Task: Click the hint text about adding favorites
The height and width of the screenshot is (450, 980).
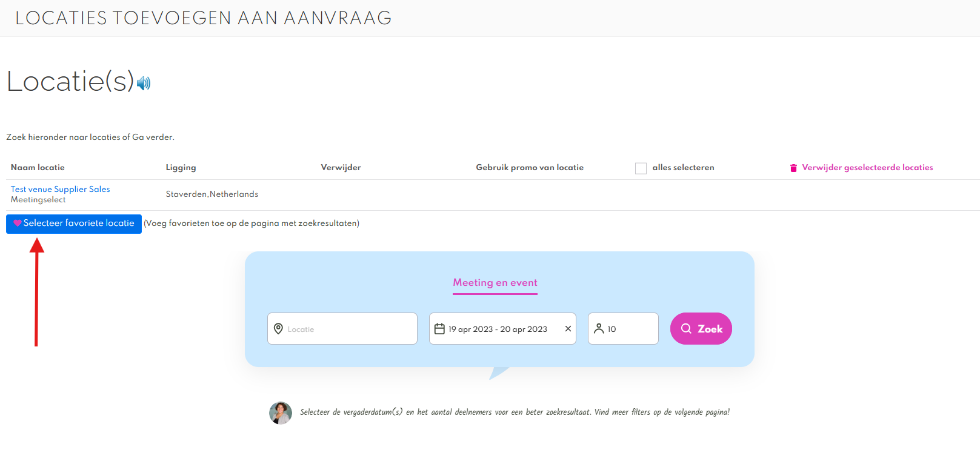Action: click(252, 223)
